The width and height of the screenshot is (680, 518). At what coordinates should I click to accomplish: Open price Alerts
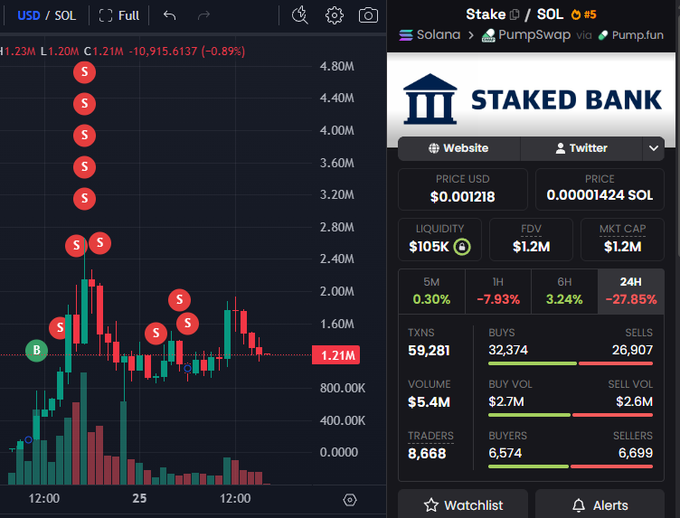600,505
